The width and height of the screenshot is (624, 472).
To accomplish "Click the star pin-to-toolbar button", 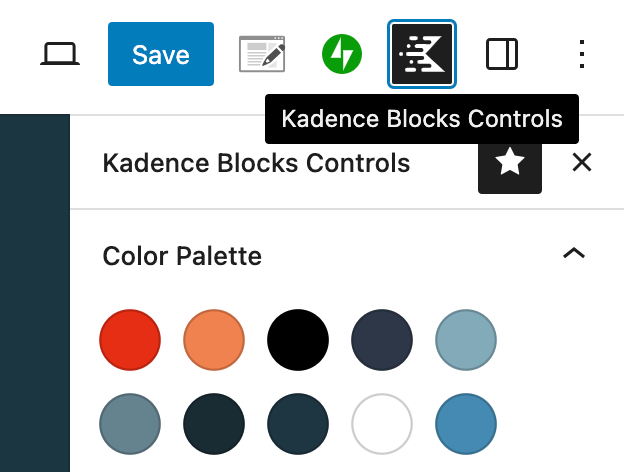I will pos(510,163).
